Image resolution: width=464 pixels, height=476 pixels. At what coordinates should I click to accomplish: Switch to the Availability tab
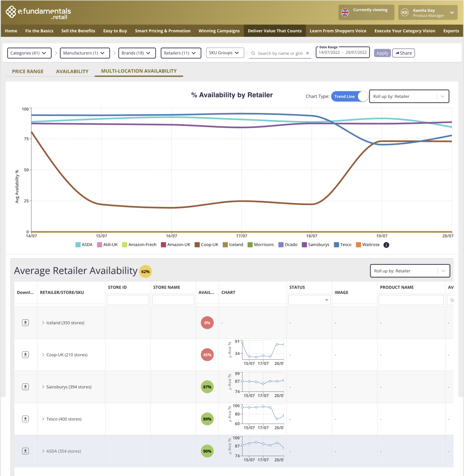click(72, 72)
